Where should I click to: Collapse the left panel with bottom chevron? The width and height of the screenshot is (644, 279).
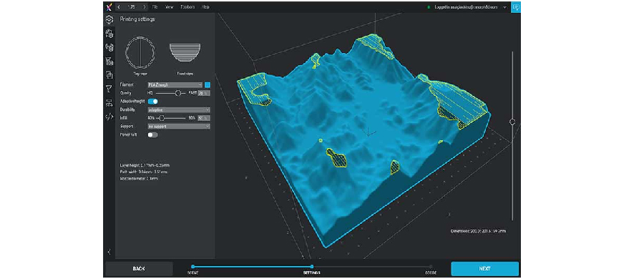(109, 252)
